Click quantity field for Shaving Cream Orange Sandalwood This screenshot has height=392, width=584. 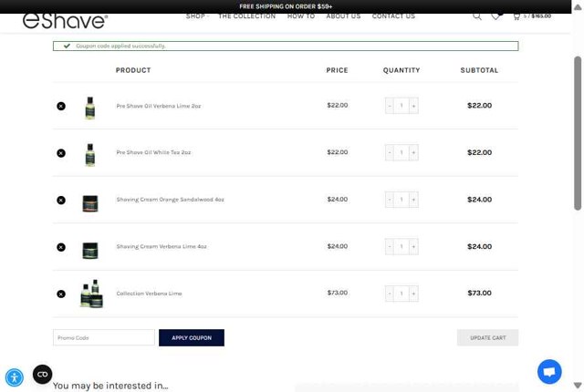point(401,200)
